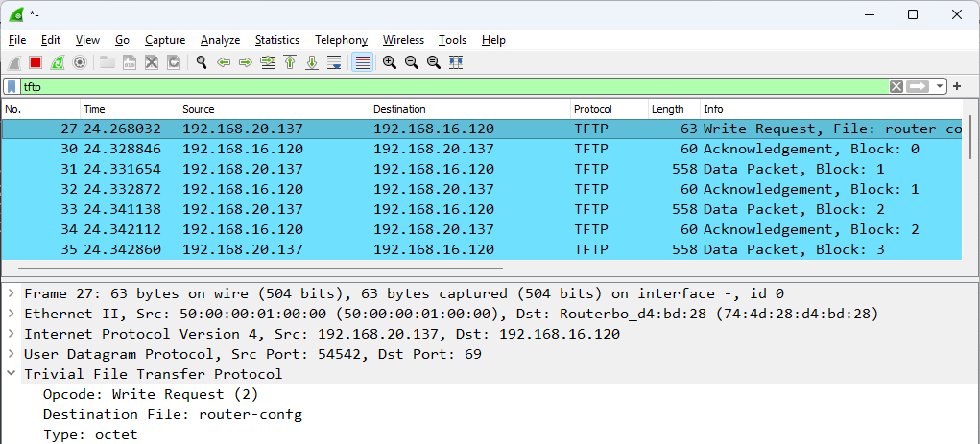Open the Capture menu
The image size is (980, 444).
tap(165, 40)
